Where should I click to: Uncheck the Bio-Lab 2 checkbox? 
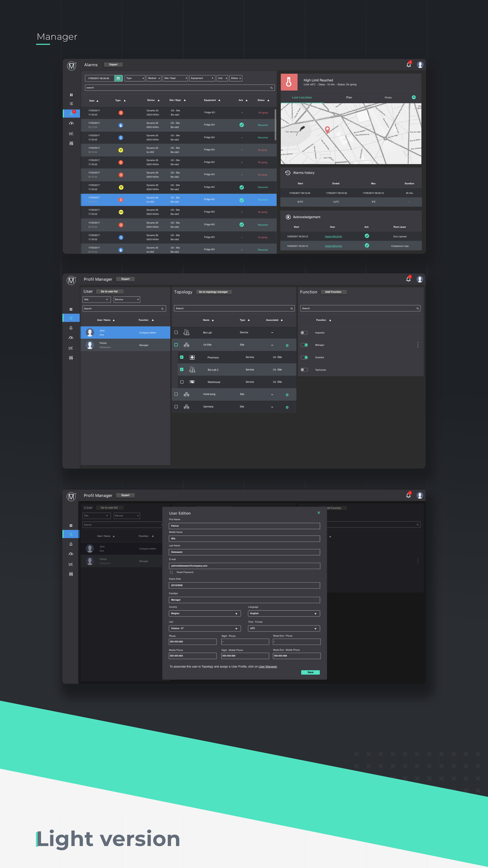coord(182,369)
